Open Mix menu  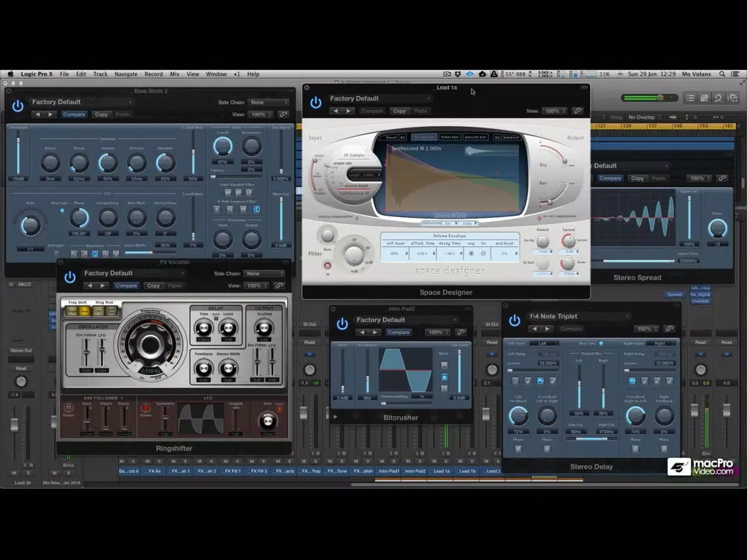[x=175, y=74]
